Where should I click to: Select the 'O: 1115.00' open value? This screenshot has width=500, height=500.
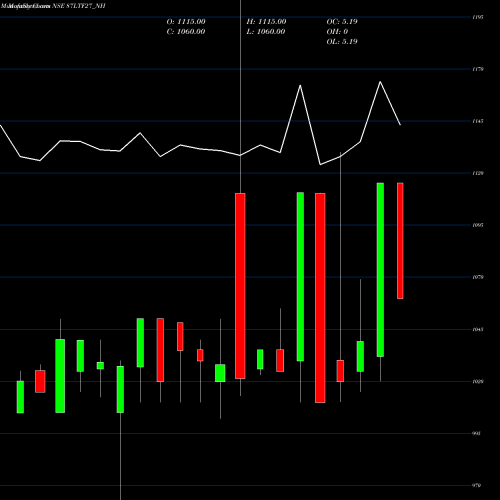tap(186, 22)
